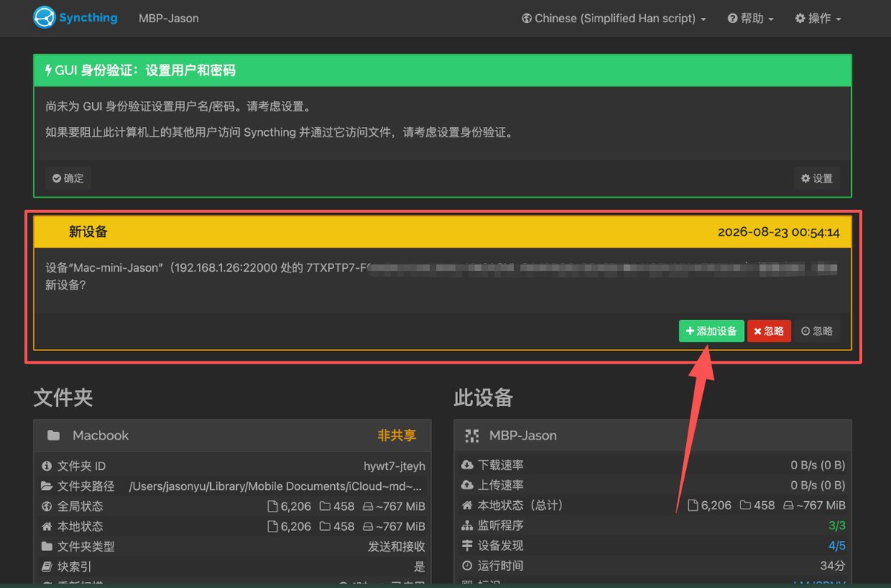Click the open-folder icon beside 文件夹路径

point(48,486)
